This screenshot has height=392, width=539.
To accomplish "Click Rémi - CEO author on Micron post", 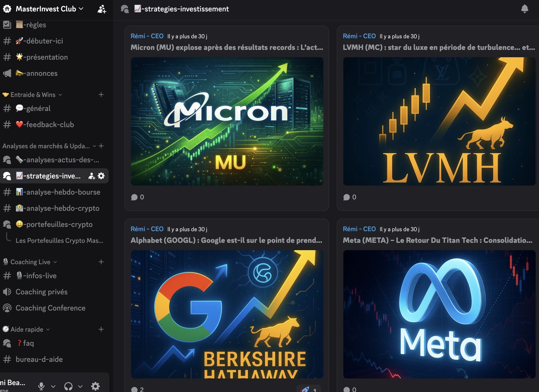I will coord(147,36).
